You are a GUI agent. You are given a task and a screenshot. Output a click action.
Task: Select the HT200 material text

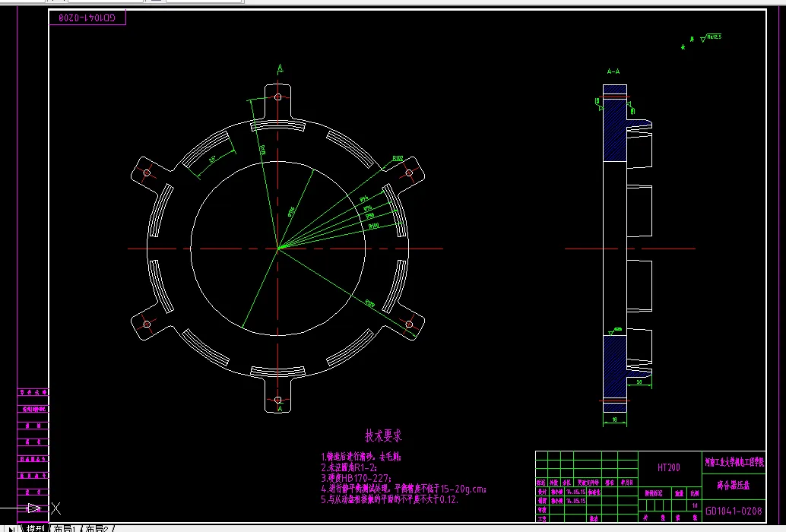tap(669, 467)
